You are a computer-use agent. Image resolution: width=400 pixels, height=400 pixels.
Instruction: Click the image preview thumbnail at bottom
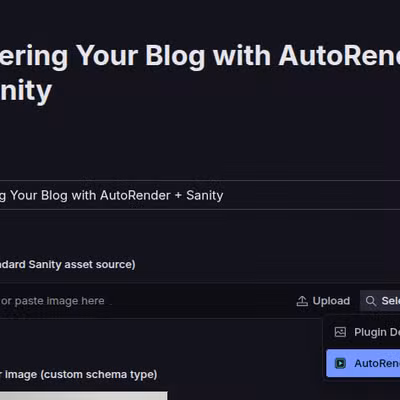click(83, 396)
